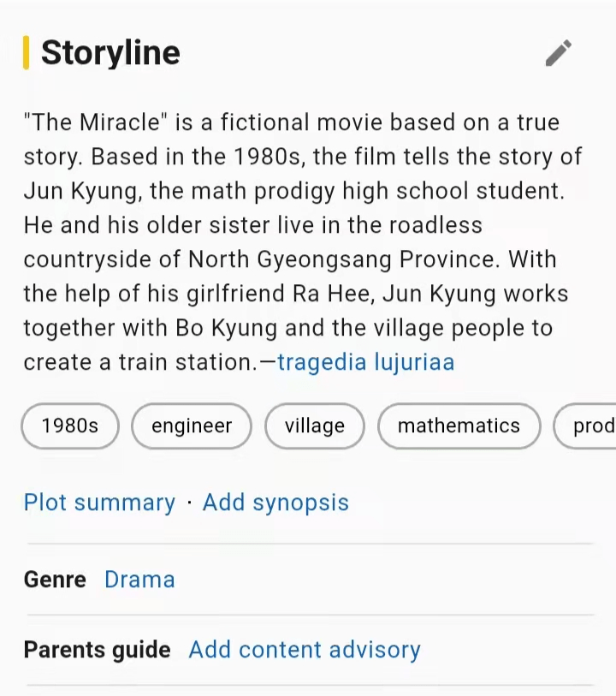Open the mathematics keyword chip
Screen dimensions: 616x696
pyautogui.click(x=459, y=425)
